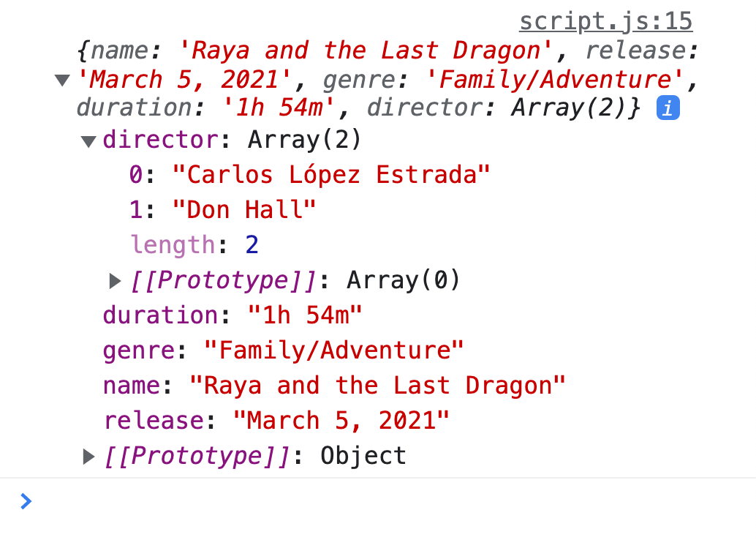Click the genre value "Family/Adventure"
Screen dimensions: 756x540
(x=333, y=350)
